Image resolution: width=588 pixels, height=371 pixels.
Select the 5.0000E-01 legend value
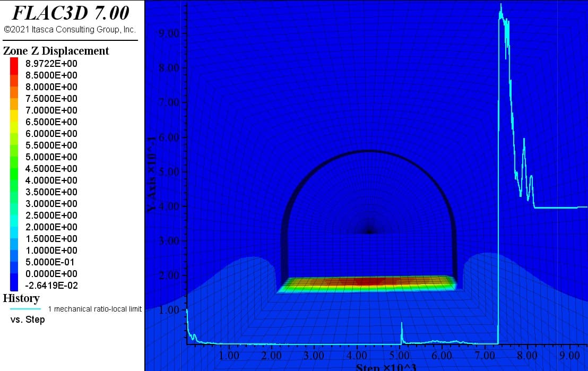pyautogui.click(x=50, y=262)
